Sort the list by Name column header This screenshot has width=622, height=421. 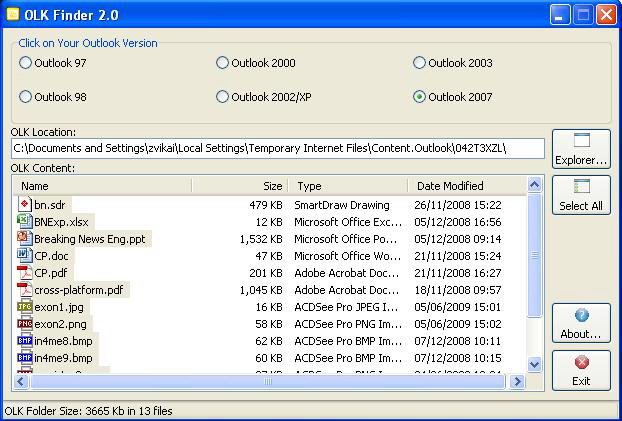(102, 186)
